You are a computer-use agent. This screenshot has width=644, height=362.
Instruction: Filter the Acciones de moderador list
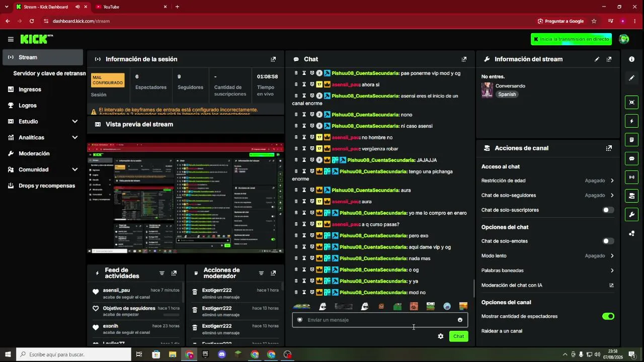261,274
